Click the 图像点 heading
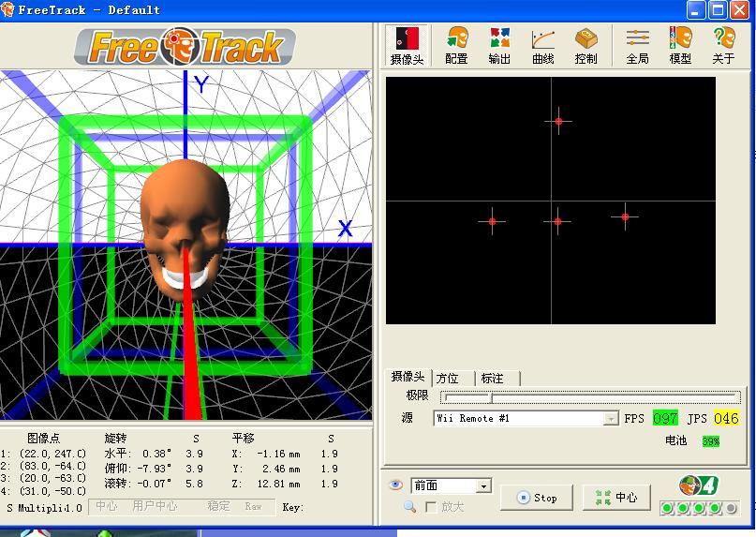Screen dimensions: 756x537 [x=43, y=438]
